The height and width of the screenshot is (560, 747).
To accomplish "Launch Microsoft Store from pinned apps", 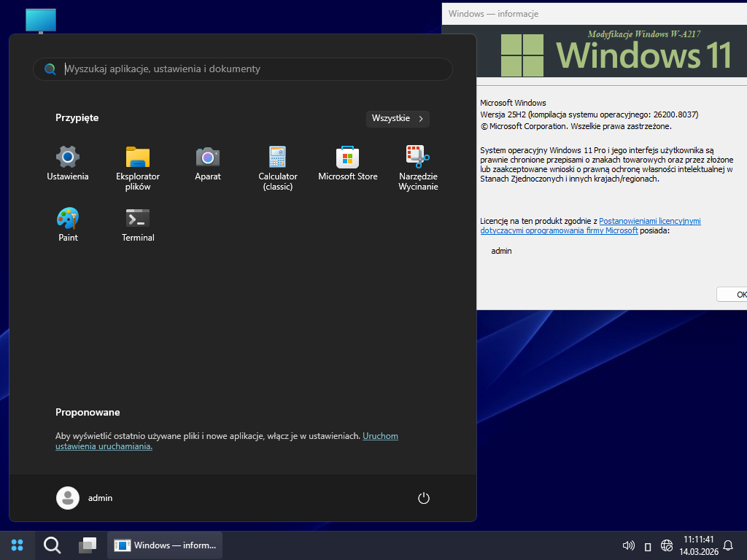I will pyautogui.click(x=348, y=163).
